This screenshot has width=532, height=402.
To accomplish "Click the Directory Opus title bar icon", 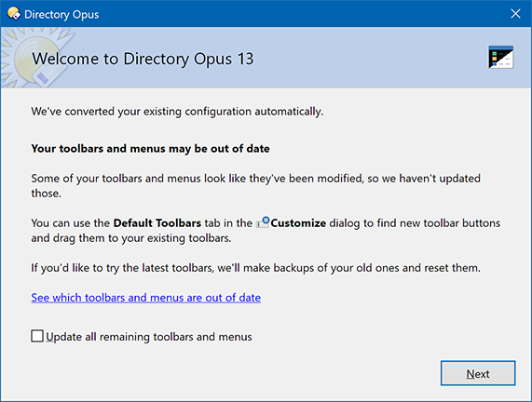I will click(x=14, y=14).
